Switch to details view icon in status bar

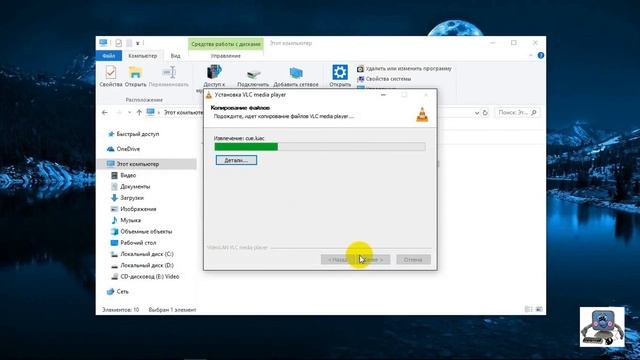(528, 309)
